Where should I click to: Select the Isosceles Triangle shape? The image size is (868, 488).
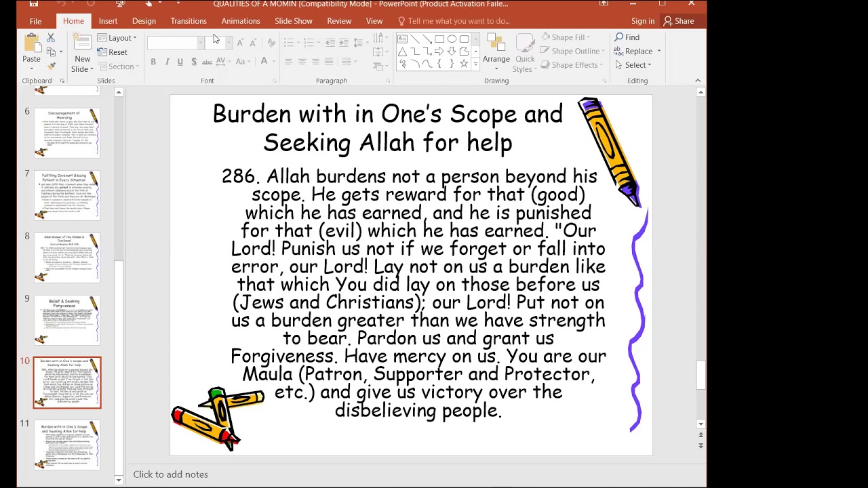(403, 52)
